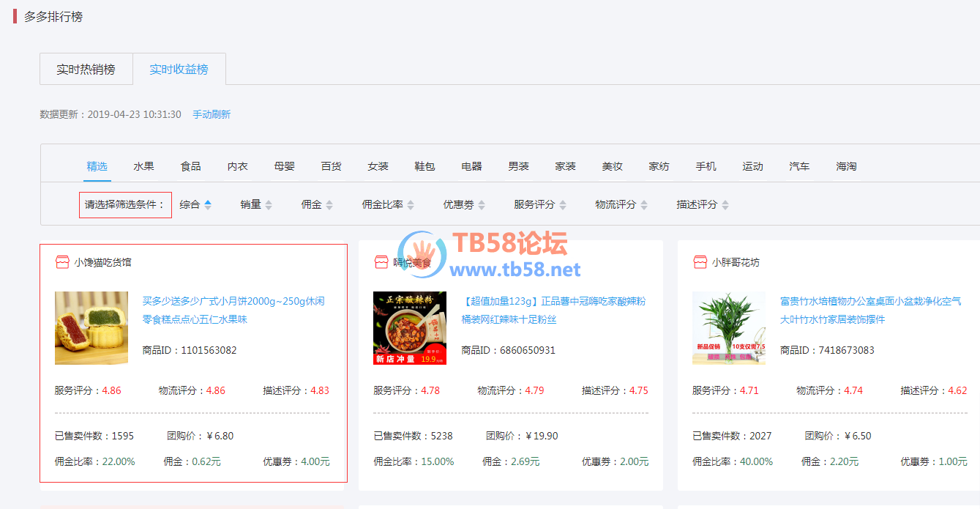Click the 手动刷新 link
The height and width of the screenshot is (509, 980).
point(211,115)
